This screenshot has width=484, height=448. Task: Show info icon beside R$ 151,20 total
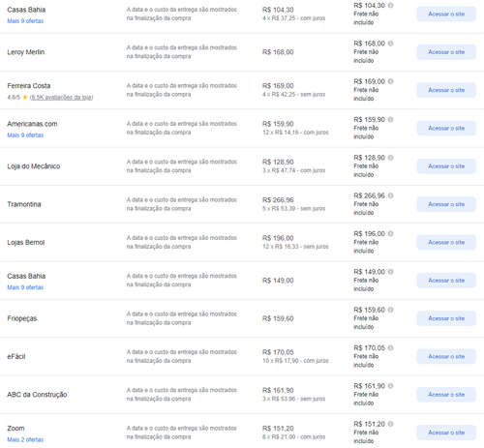click(x=390, y=424)
